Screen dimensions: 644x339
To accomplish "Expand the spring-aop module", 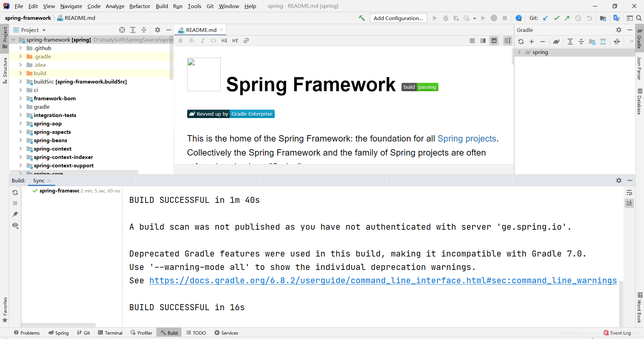I will click(20, 124).
